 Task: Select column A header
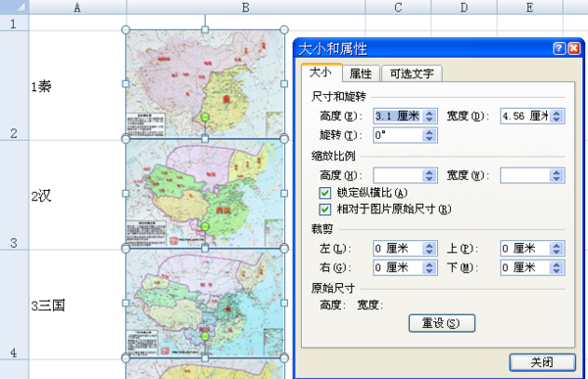tap(77, 7)
